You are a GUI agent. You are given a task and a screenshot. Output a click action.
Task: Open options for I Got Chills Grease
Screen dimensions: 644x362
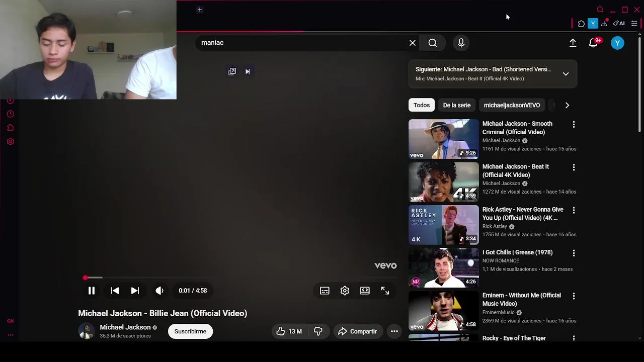[574, 253]
